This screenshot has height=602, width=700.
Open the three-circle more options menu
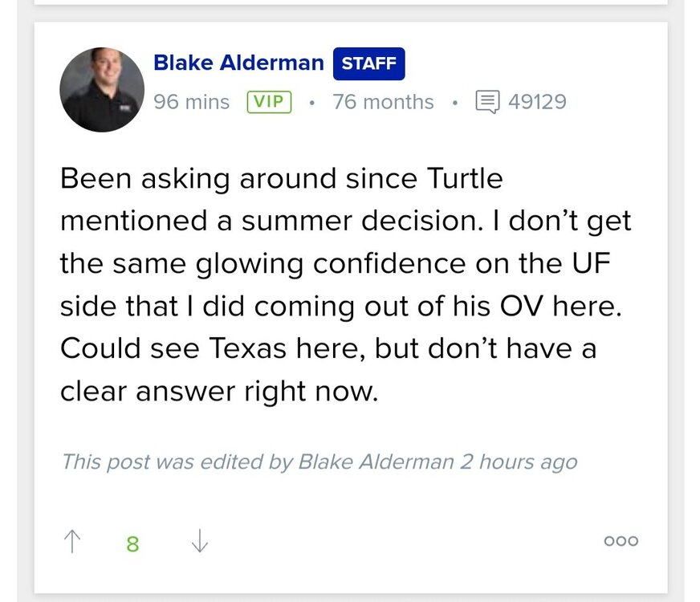coord(621,541)
